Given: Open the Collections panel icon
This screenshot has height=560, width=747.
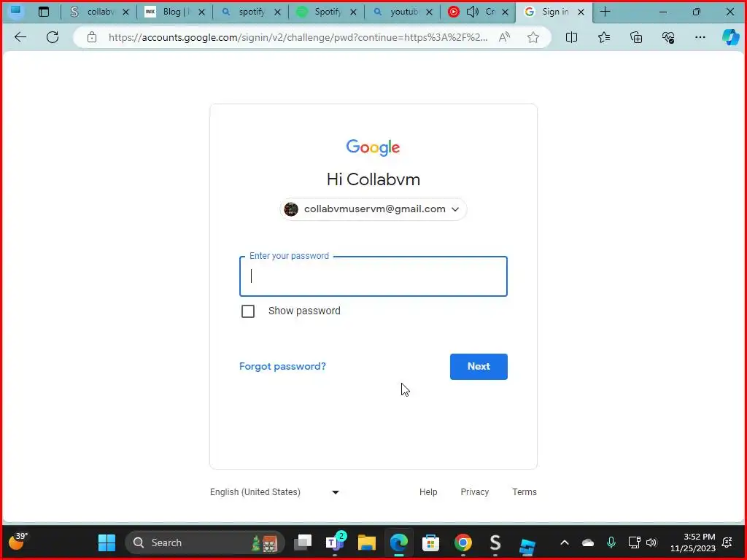Looking at the screenshot, I should 636,37.
